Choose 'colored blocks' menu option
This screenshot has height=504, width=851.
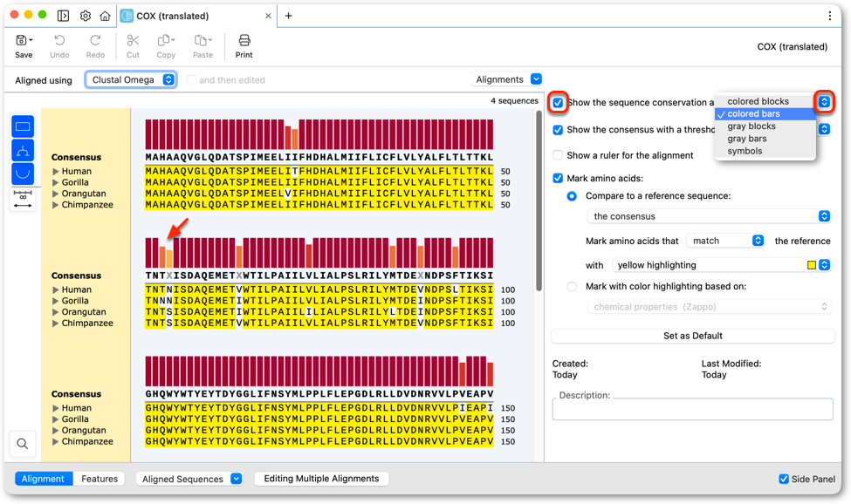pyautogui.click(x=765, y=101)
